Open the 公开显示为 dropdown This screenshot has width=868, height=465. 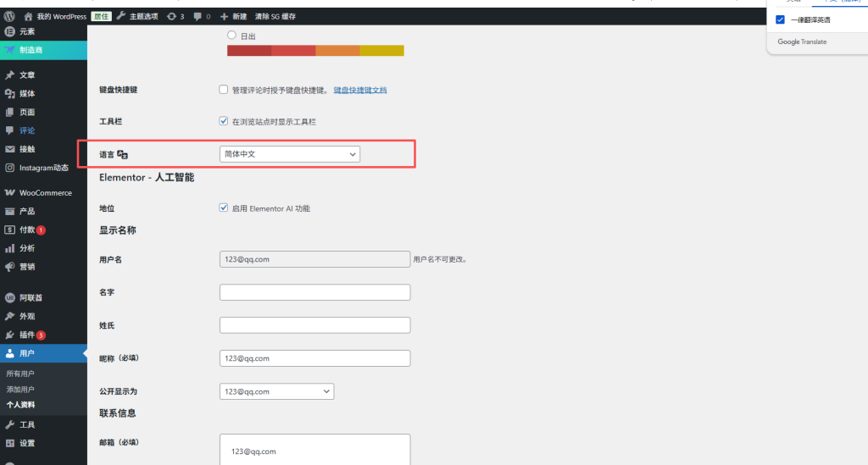pyautogui.click(x=276, y=391)
